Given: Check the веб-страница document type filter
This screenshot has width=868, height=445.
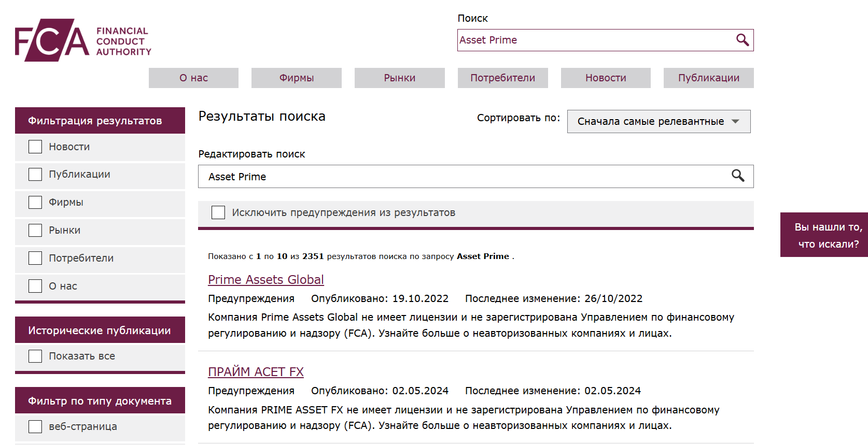Looking at the screenshot, I should tap(35, 426).
